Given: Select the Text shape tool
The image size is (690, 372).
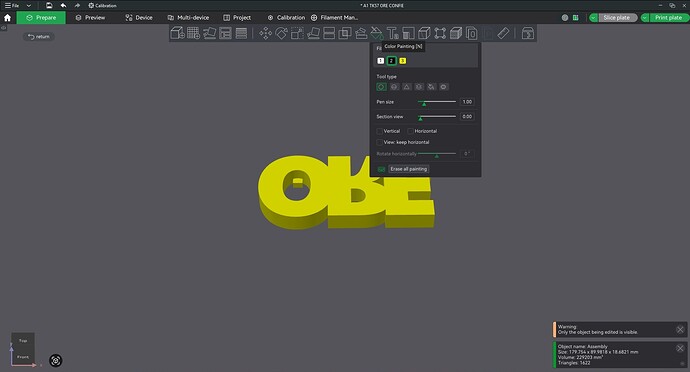Looking at the screenshot, I should click(393, 33).
